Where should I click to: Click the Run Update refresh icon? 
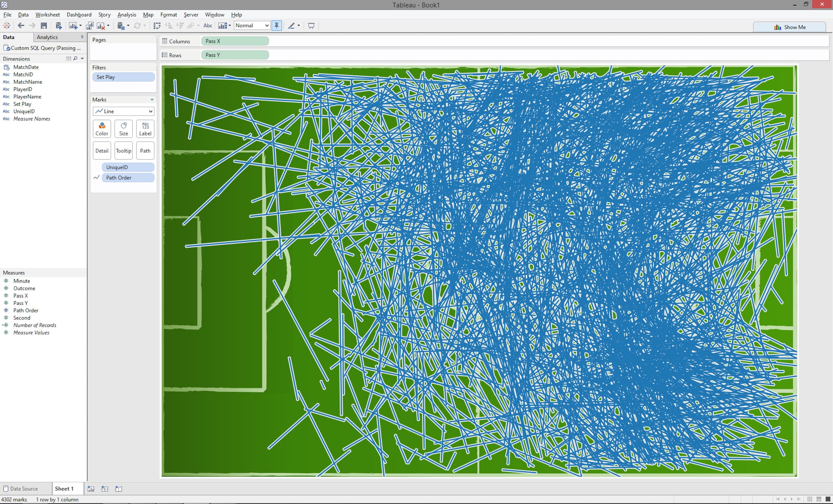tap(137, 25)
